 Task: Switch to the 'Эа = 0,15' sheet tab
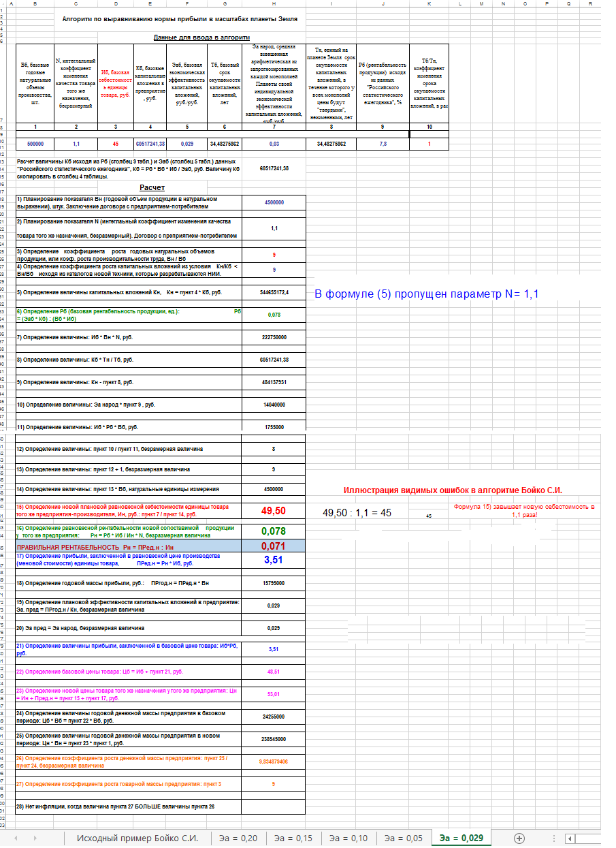point(292,838)
